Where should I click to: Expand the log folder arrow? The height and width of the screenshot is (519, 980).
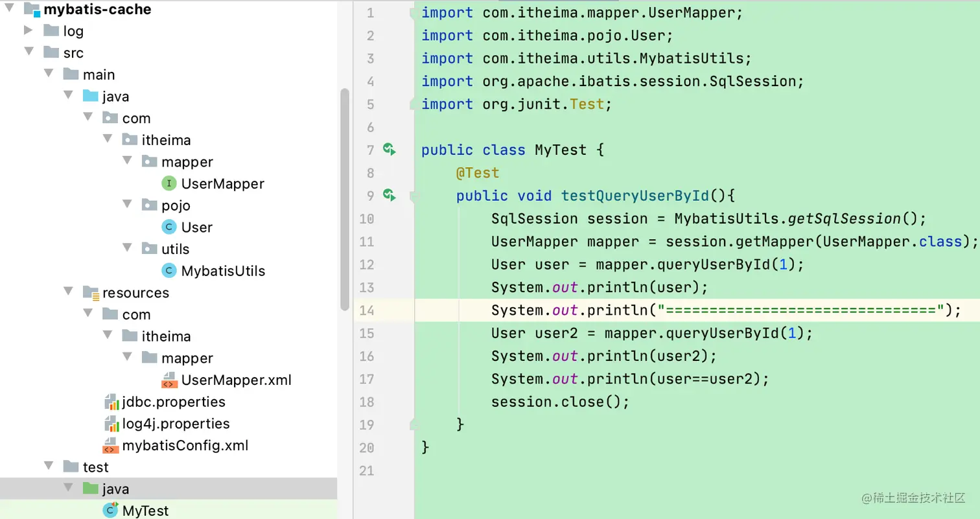(x=28, y=30)
